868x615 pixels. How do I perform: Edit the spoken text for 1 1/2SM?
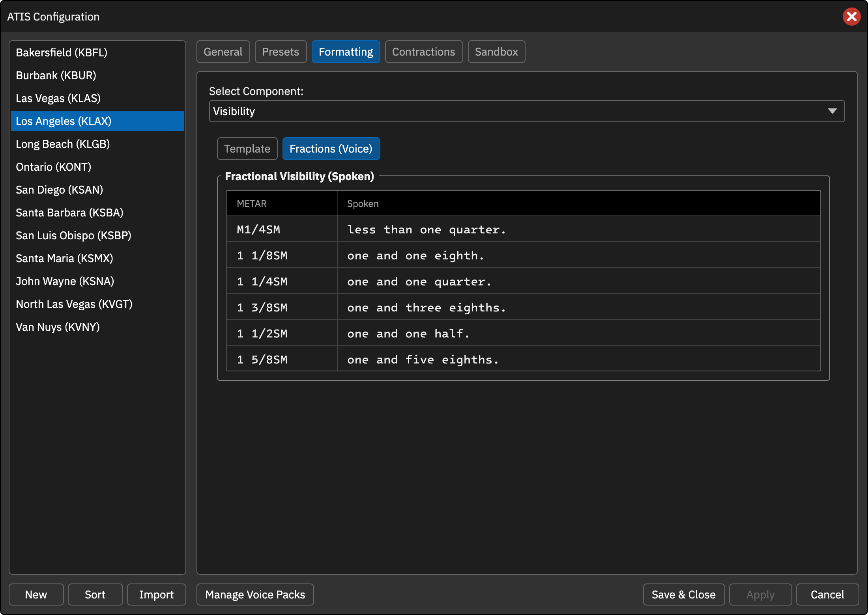click(x=578, y=333)
